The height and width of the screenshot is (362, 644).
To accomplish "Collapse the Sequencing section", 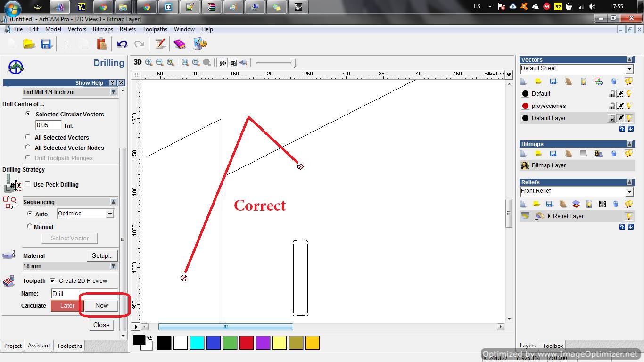I will click(113, 202).
